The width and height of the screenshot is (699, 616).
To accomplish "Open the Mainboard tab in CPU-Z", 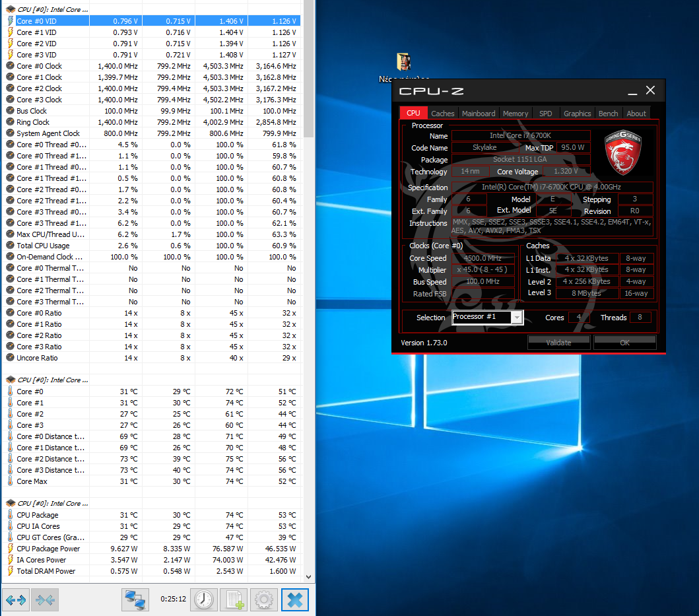I will (479, 114).
